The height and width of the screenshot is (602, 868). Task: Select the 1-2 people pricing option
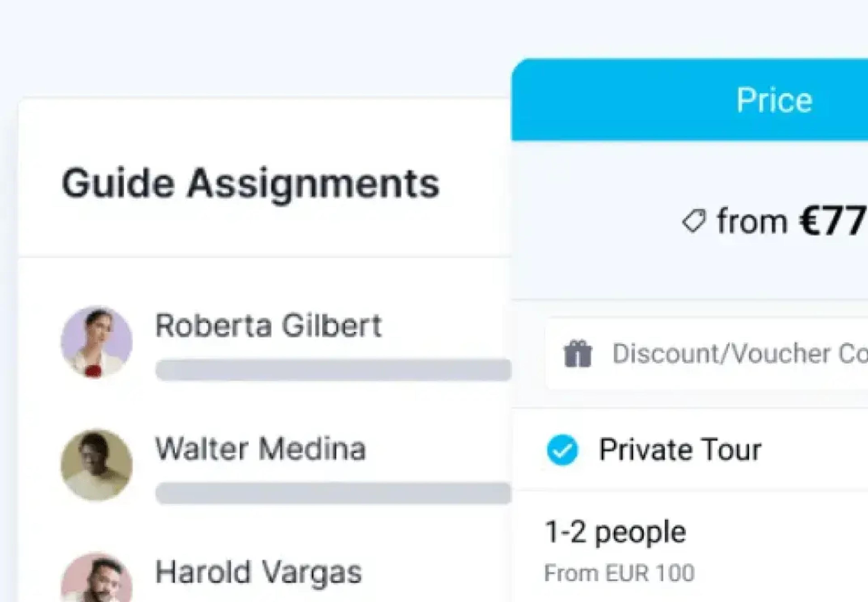tap(615, 532)
